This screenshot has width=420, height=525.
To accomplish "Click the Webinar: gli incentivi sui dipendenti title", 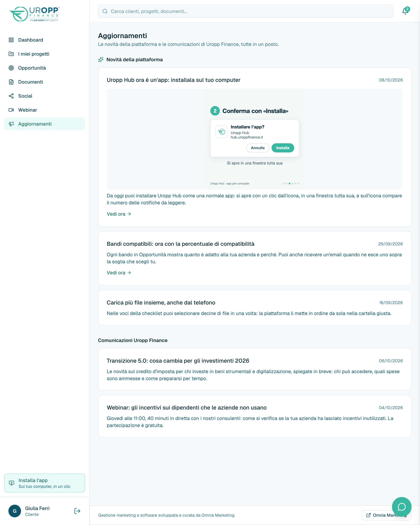I will [x=186, y=408].
